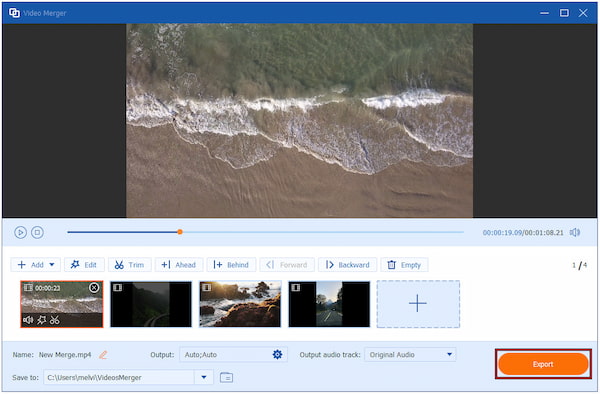Image resolution: width=600 pixels, height=394 pixels.
Task: Remove the first clip with its X icon
Action: click(94, 288)
